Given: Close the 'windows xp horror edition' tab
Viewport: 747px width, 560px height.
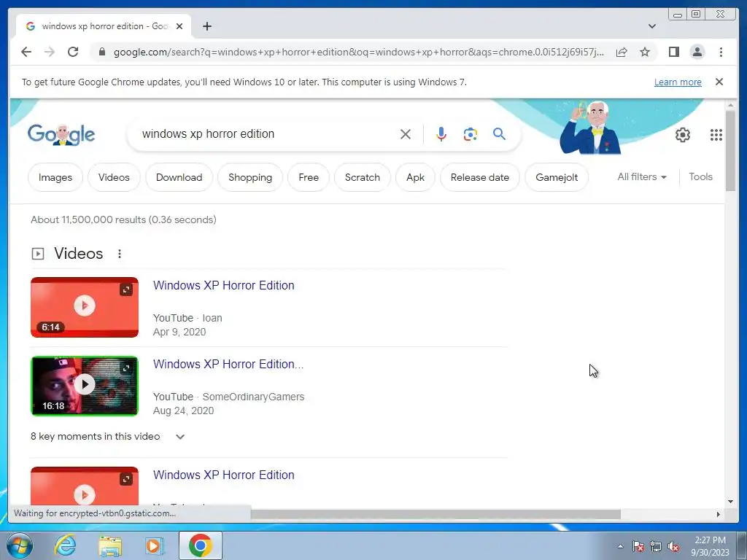Looking at the screenshot, I should coord(179,26).
